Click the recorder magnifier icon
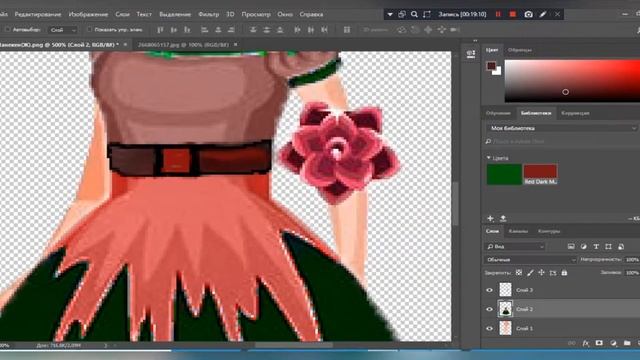The width and height of the screenshot is (640, 360). pyautogui.click(x=414, y=14)
